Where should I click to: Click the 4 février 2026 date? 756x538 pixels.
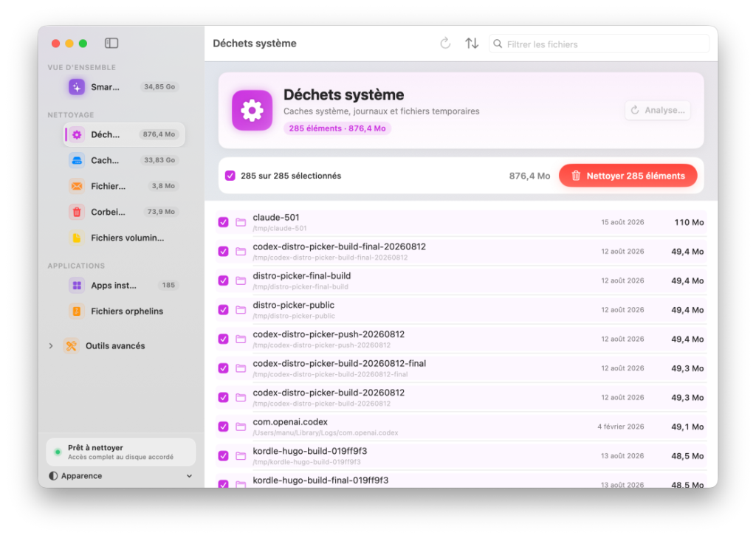[x=620, y=427]
